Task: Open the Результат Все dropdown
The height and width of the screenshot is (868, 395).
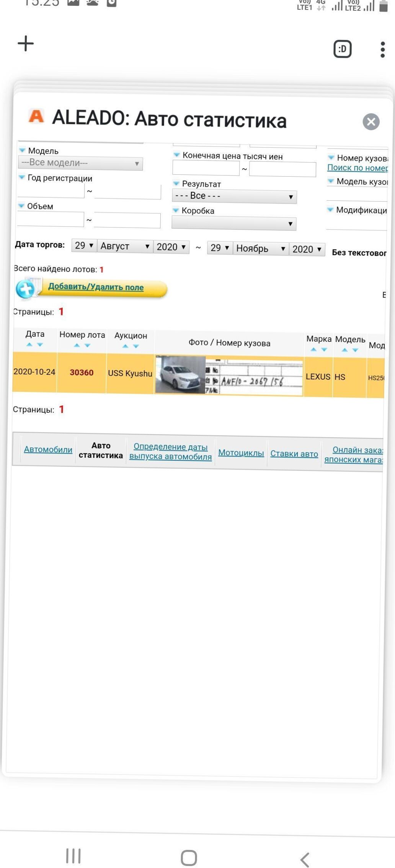Action: (234, 196)
